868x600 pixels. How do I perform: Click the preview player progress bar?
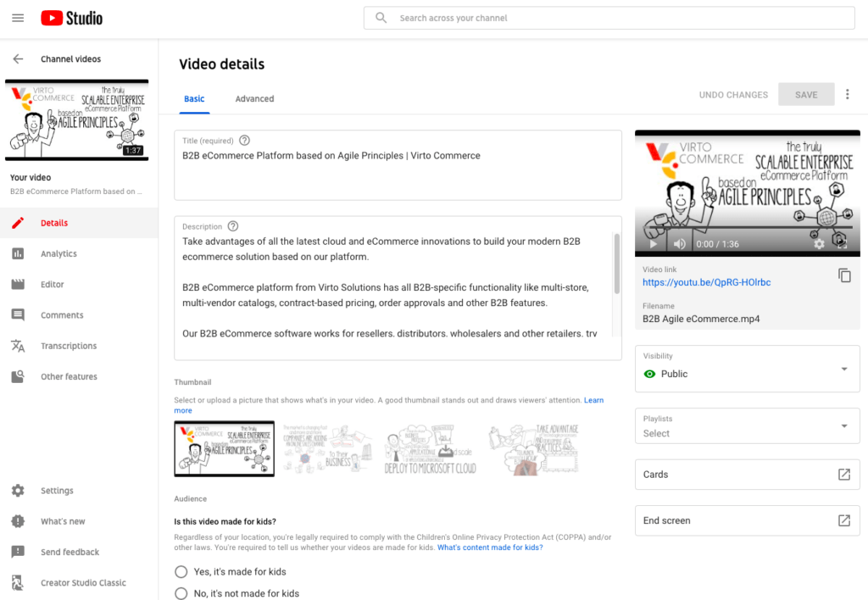(748, 228)
